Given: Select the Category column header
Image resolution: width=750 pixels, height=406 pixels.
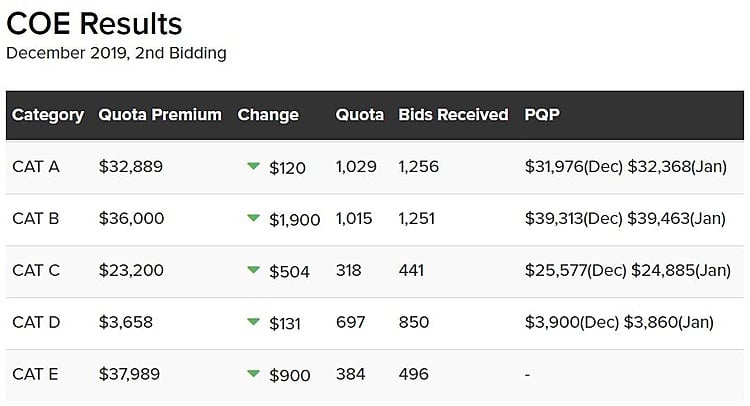Looking at the screenshot, I should 48,115.
